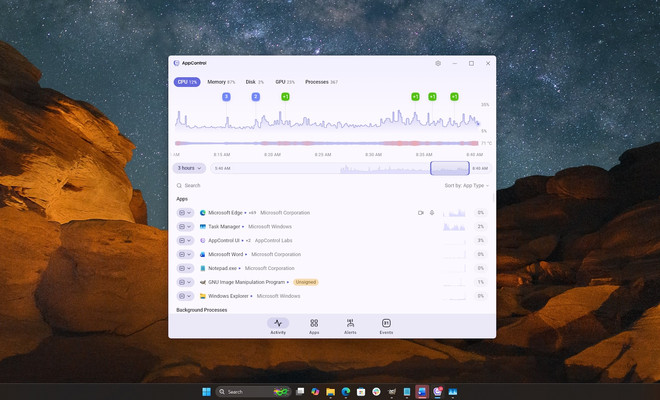Click the first green +1 marker

(x=285, y=97)
